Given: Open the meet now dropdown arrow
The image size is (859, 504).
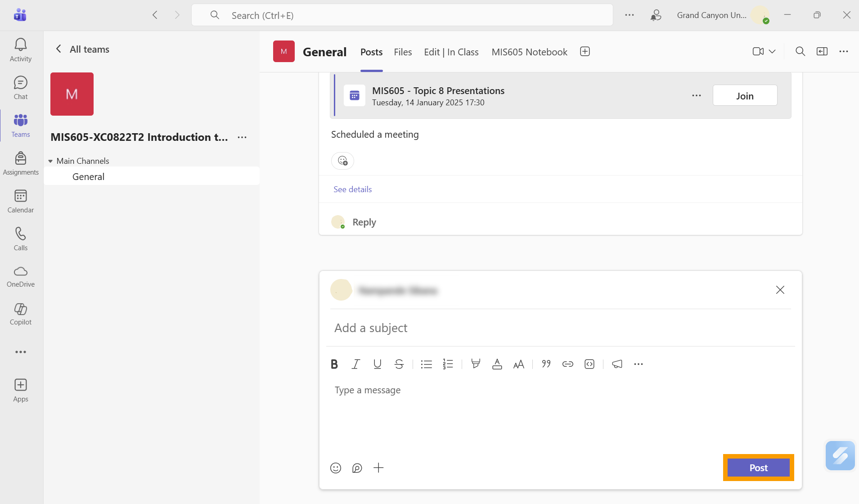Looking at the screenshot, I should (x=772, y=51).
